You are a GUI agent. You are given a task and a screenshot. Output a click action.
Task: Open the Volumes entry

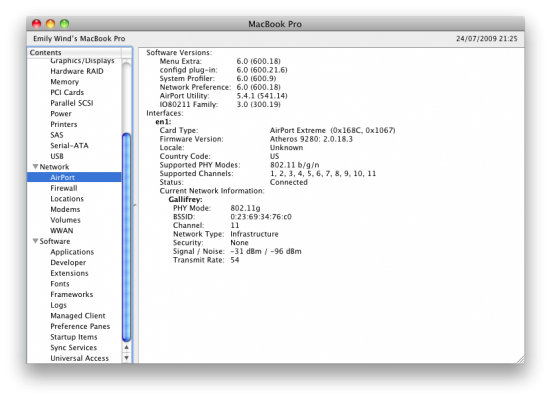coord(66,220)
